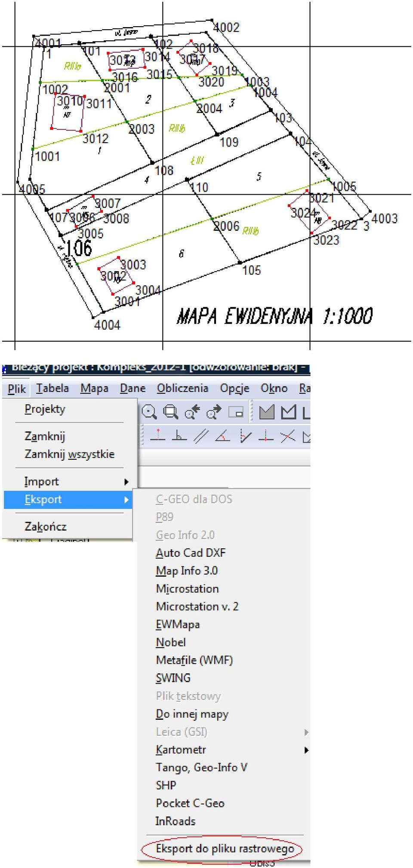Click Eksport do pliku rastrowego
The height and width of the screenshot is (868, 413).
(224, 849)
